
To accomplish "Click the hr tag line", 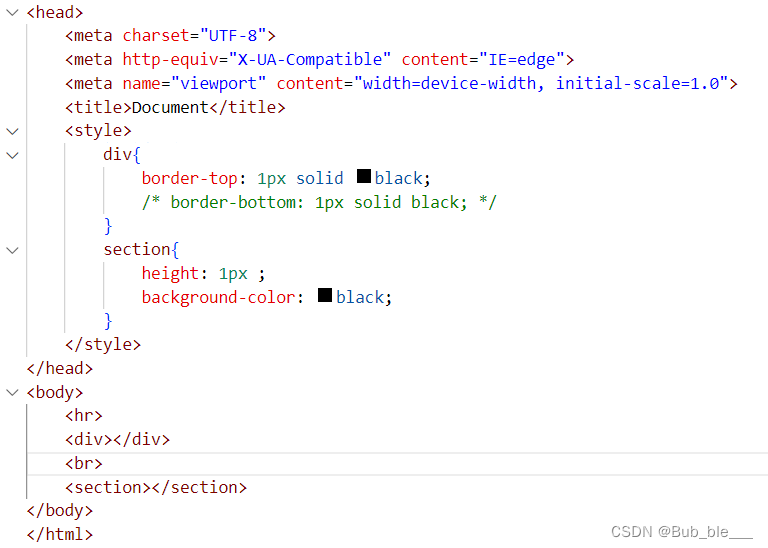I will click(84, 416).
